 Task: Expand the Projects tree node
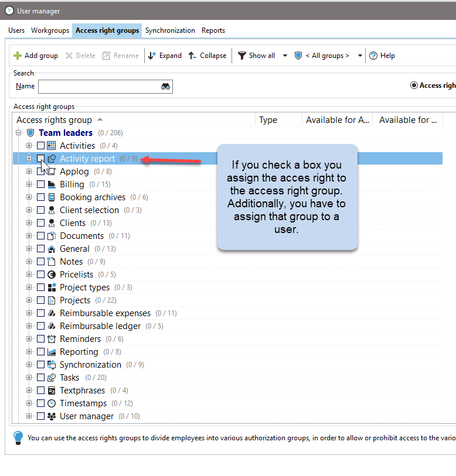click(x=29, y=300)
